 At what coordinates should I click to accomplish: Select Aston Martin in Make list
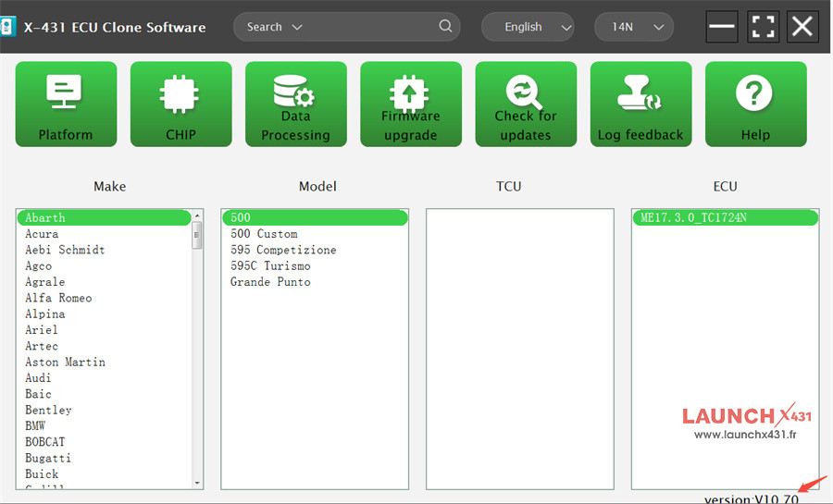[x=104, y=362]
